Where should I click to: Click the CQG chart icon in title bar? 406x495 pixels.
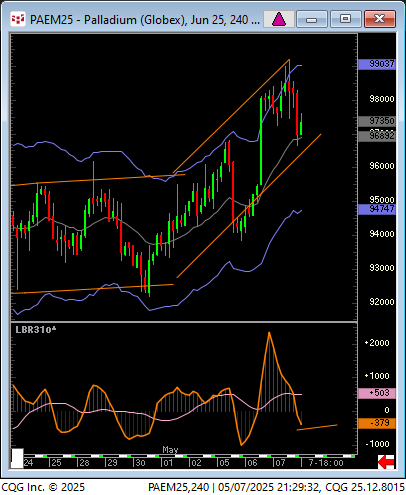(18, 19)
